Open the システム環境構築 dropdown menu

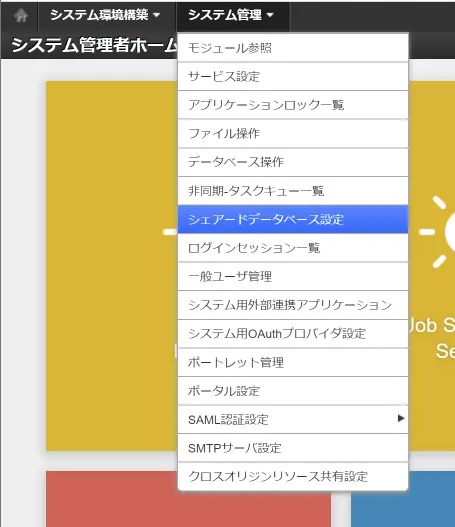click(105, 15)
